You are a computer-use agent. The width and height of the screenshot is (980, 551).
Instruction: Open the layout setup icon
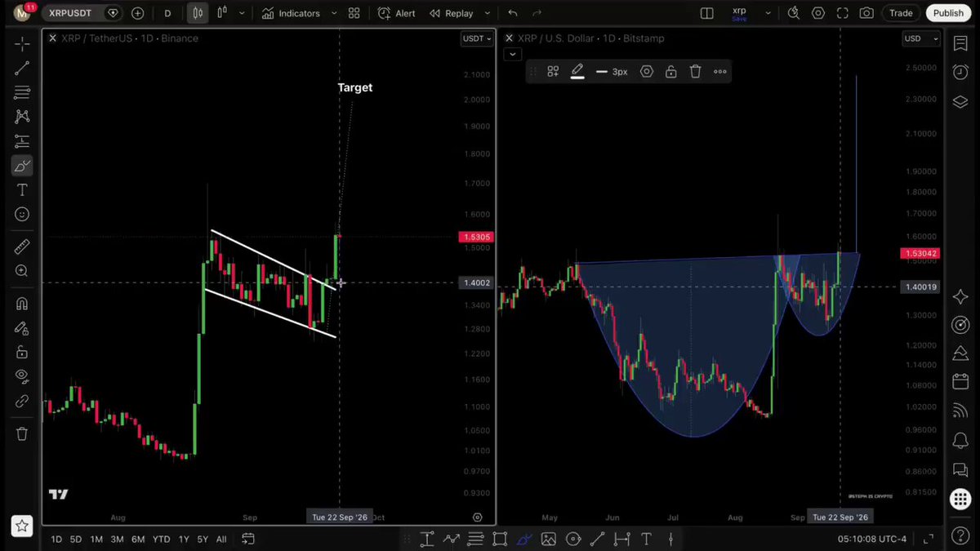[x=707, y=13]
